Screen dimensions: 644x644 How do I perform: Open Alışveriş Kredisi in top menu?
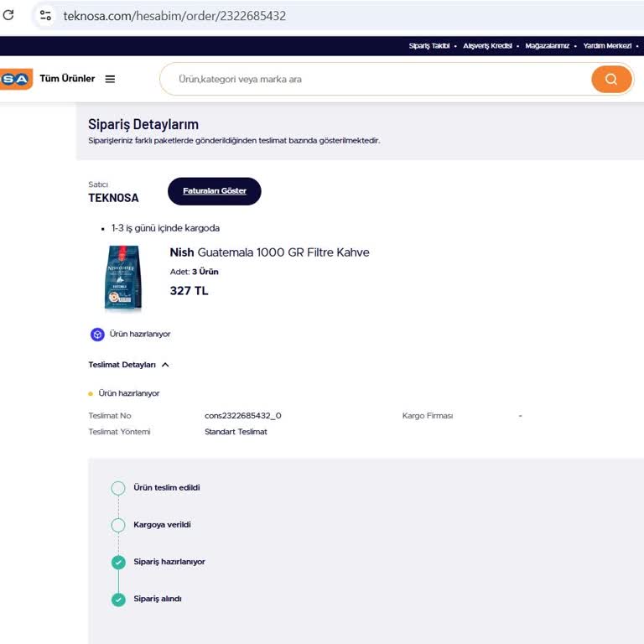point(487,46)
